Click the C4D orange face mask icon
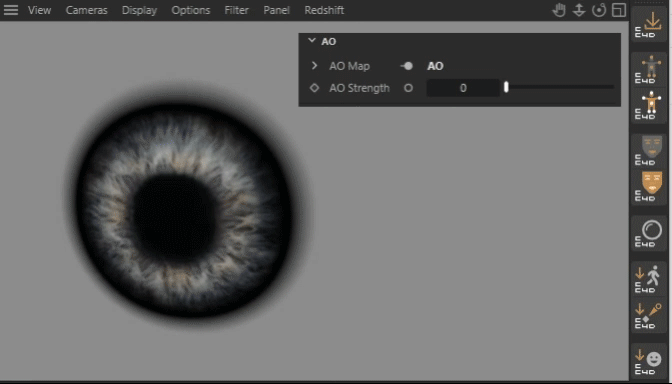Image resolution: width=672 pixels, height=384 pixels. [650, 187]
